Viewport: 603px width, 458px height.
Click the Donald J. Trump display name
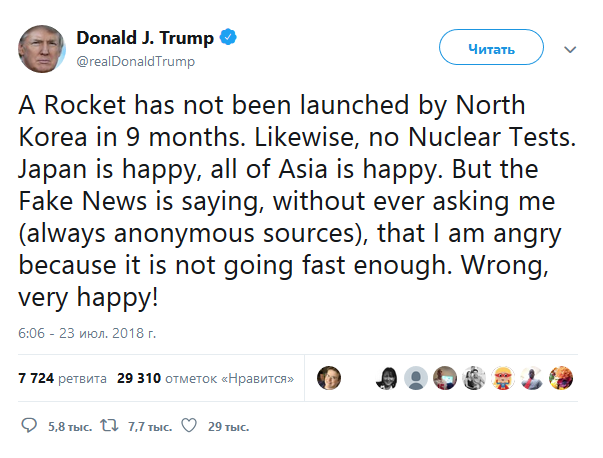tap(145, 39)
